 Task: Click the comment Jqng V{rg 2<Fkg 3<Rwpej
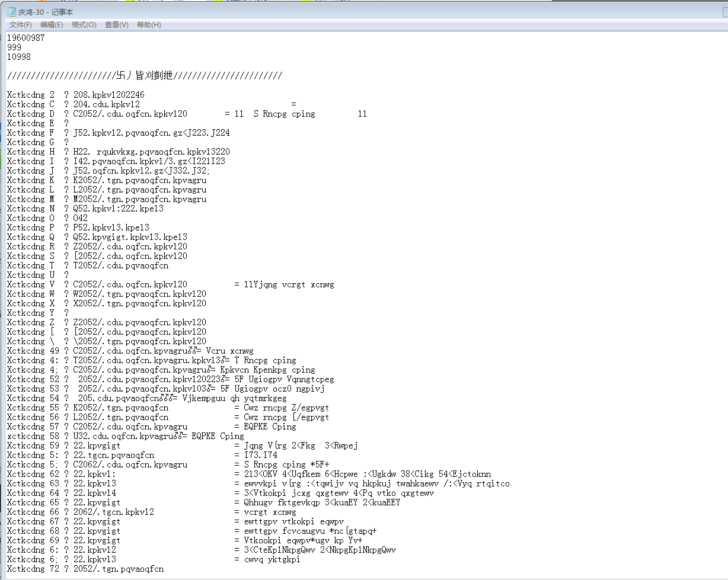[x=301, y=446]
